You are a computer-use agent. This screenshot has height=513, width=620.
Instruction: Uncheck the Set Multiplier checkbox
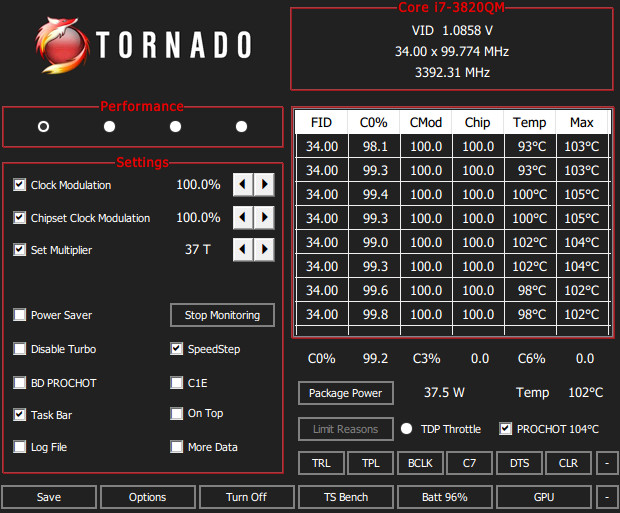pyautogui.click(x=19, y=250)
